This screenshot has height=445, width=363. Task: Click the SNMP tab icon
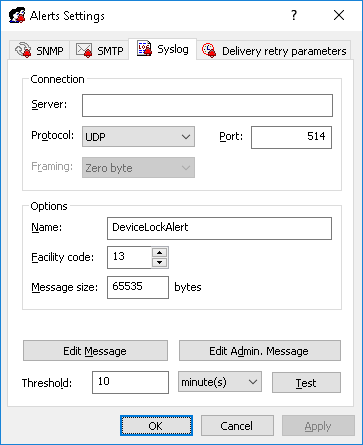pos(23,50)
